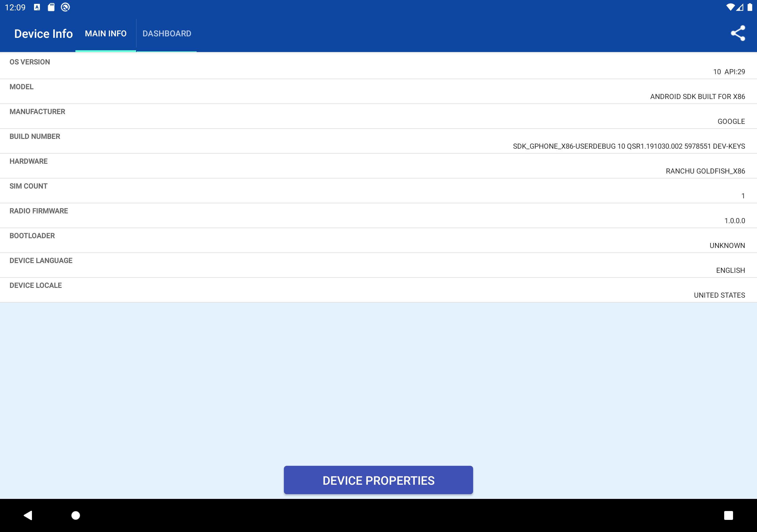Viewport: 757px width, 532px height.
Task: Select the DEVICE LANGUAGE label
Action: coord(41,261)
